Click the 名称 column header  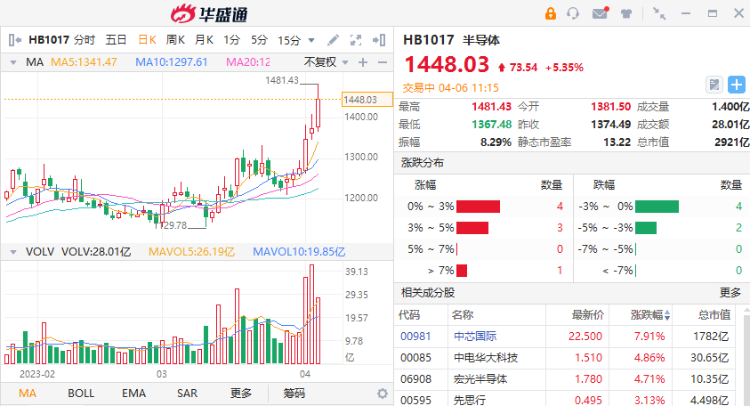(463, 315)
